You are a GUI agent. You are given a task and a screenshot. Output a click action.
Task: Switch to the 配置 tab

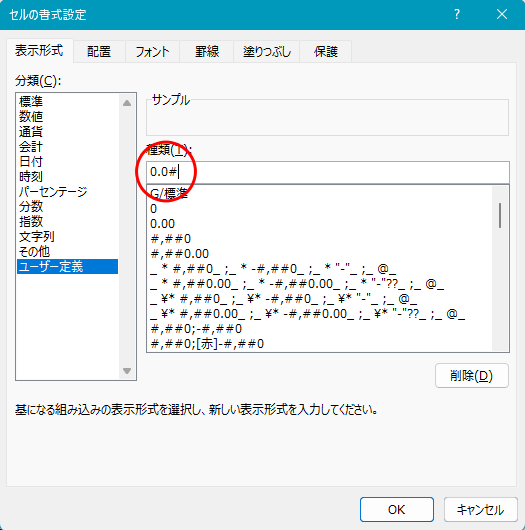(99, 52)
